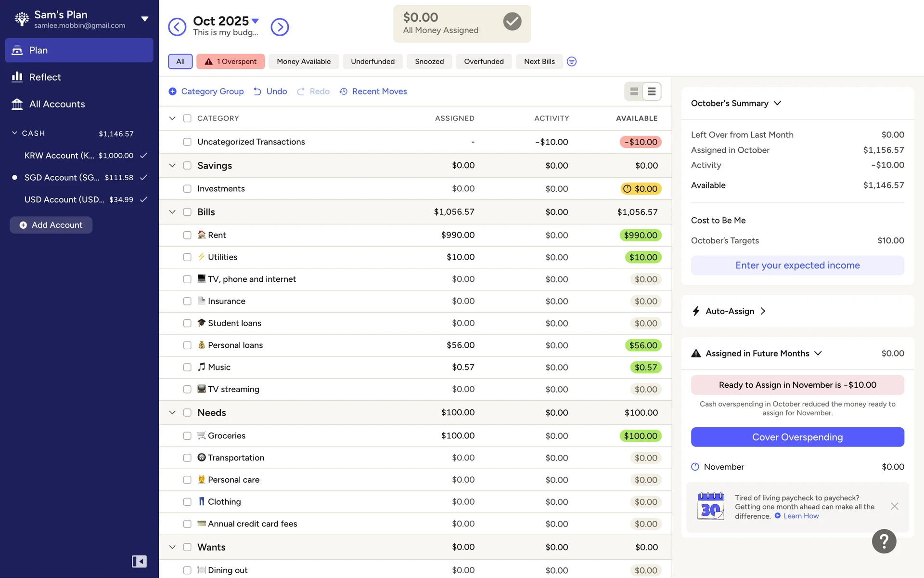
Task: Select the Investments row checkbox
Action: tap(187, 189)
